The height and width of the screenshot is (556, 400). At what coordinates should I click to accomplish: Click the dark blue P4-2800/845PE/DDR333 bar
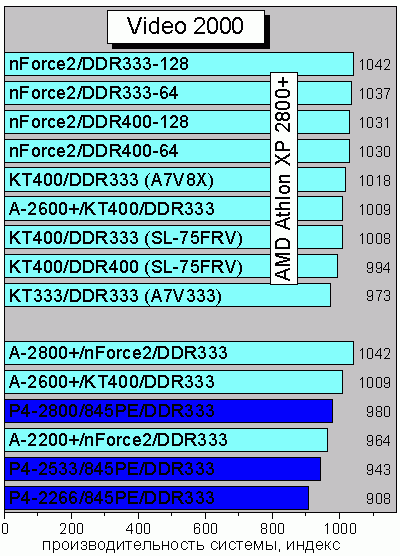point(169,411)
